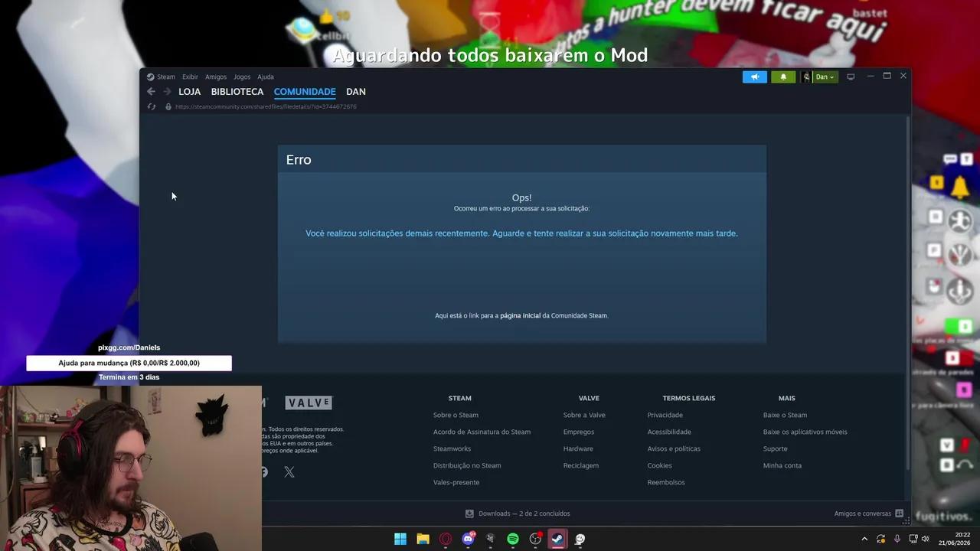Click the Suporte footer link
This screenshot has width=980, height=551.
pos(775,448)
